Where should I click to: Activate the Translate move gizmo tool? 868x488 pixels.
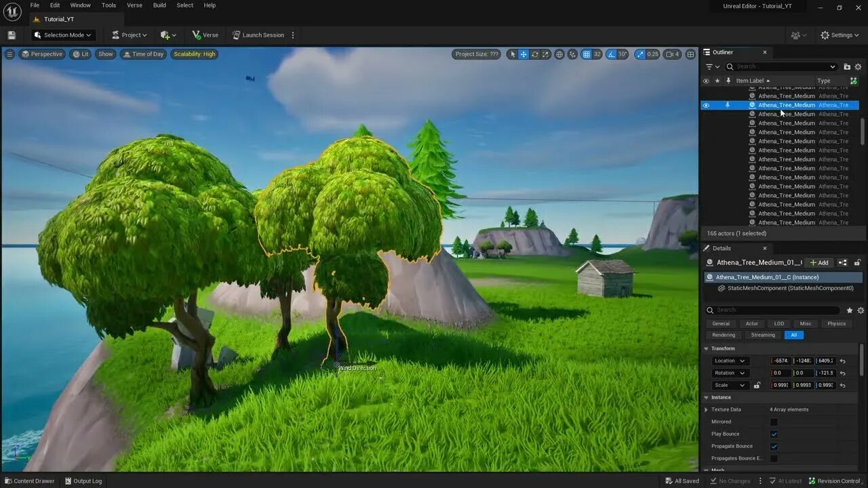(524, 54)
